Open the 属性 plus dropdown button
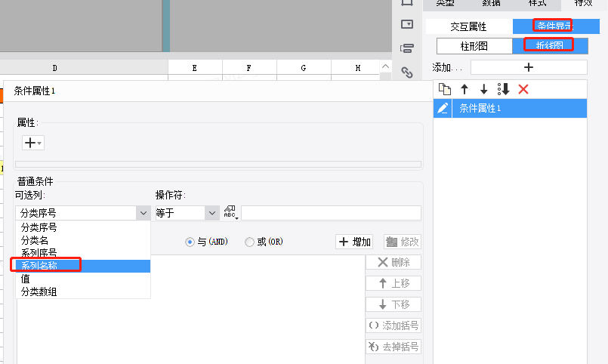The width and height of the screenshot is (608, 364). (32, 143)
